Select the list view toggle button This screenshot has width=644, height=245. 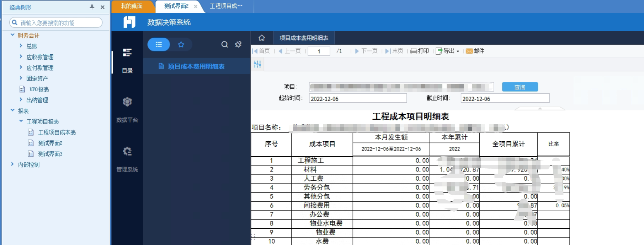pos(159,44)
